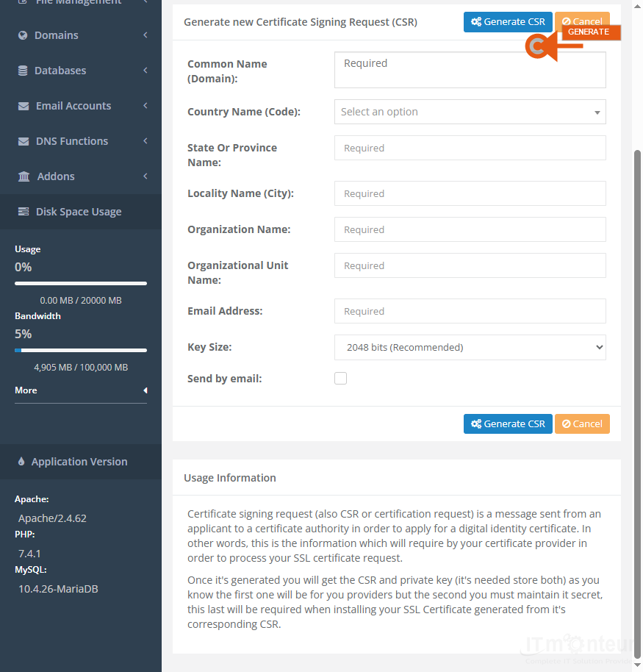Click the bottom Cancel button
Image resolution: width=643 pixels, height=672 pixels.
(582, 423)
